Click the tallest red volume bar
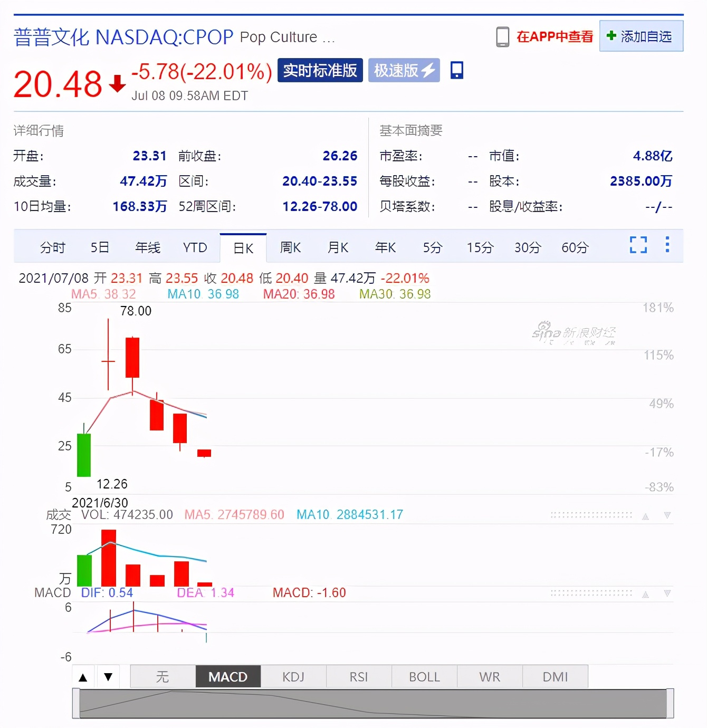This screenshot has height=728, width=707. (x=109, y=558)
